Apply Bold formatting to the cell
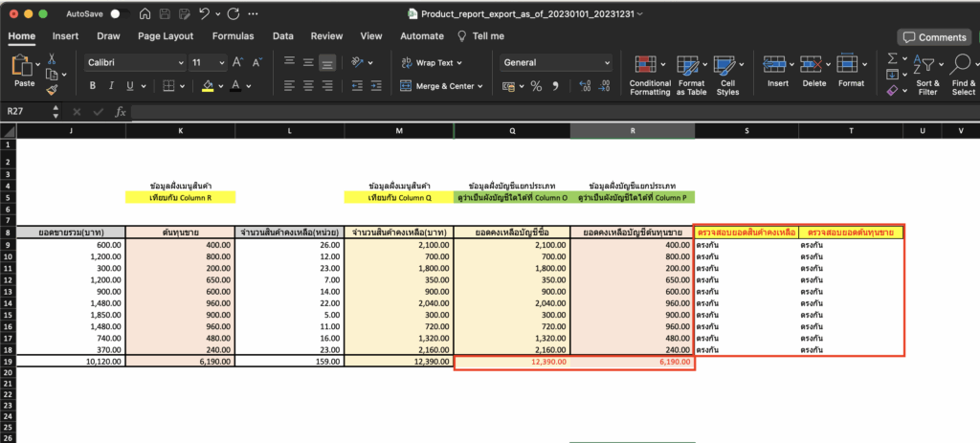This screenshot has height=443, width=980. tap(94, 85)
